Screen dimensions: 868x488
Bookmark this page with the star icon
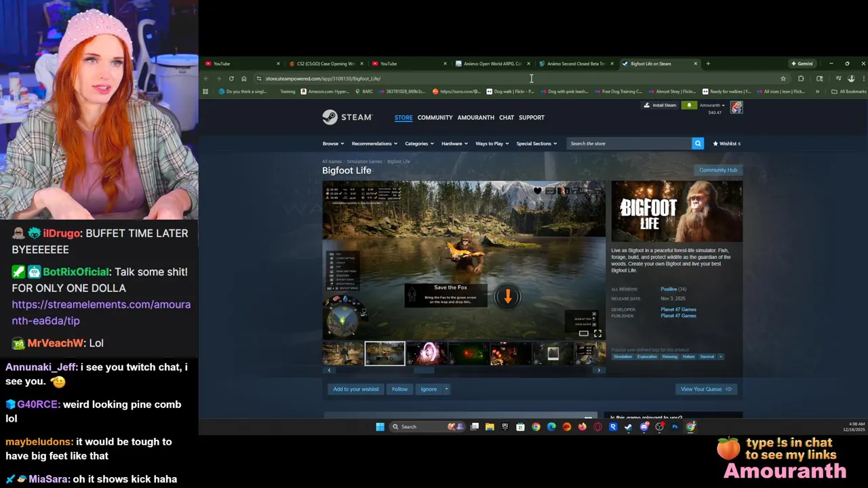pos(783,79)
